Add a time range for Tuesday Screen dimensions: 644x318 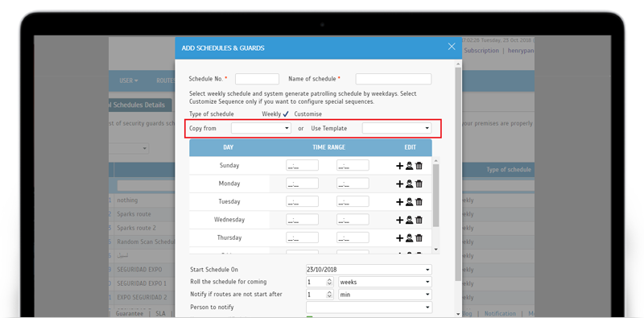pyautogui.click(x=399, y=202)
